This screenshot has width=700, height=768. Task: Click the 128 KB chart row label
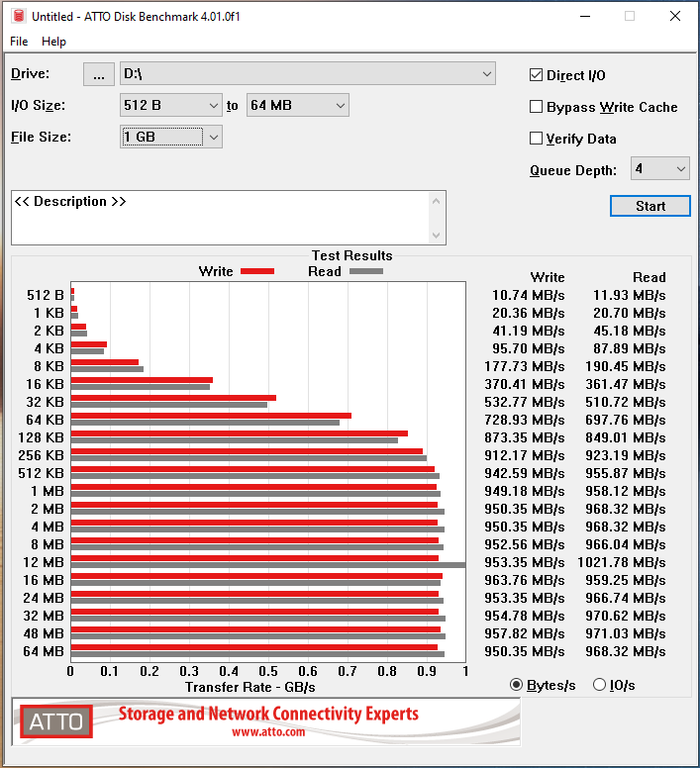pyautogui.click(x=41, y=437)
